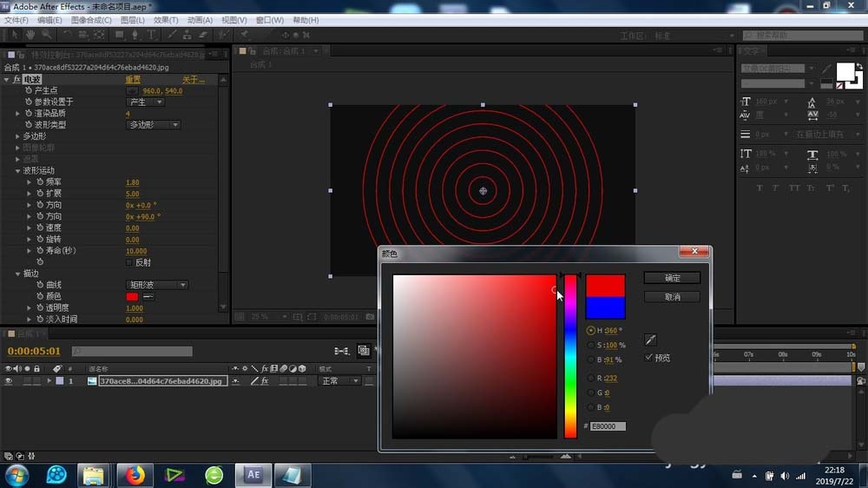Hide layer 1 with the eye icon

(9, 380)
